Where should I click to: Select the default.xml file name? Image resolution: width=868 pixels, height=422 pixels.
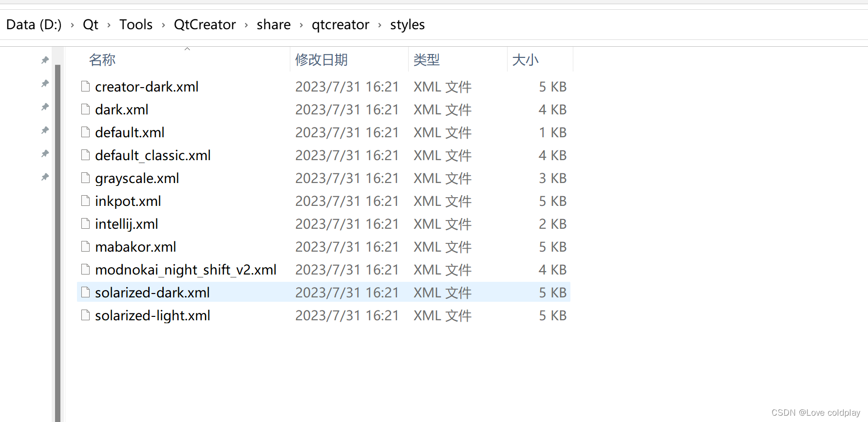(130, 132)
